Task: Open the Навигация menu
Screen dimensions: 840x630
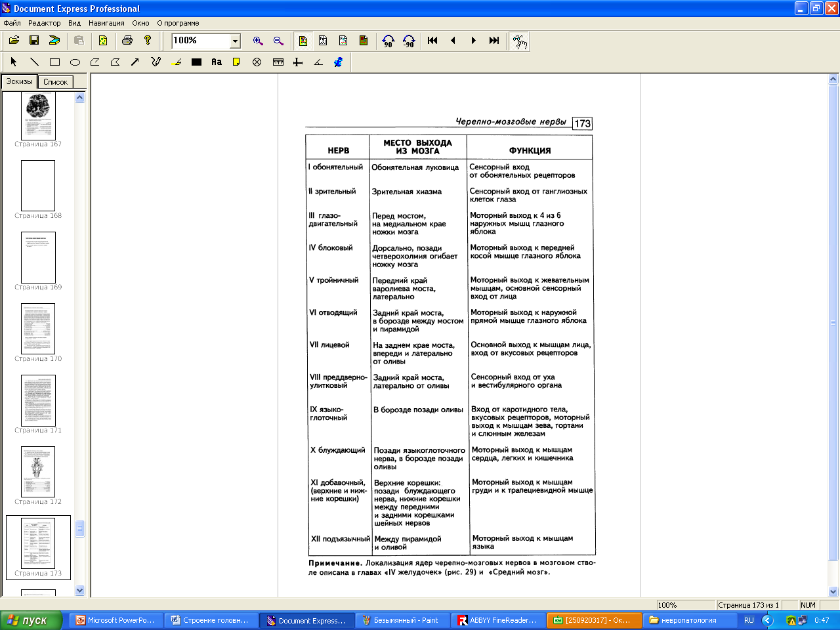Action: point(106,23)
